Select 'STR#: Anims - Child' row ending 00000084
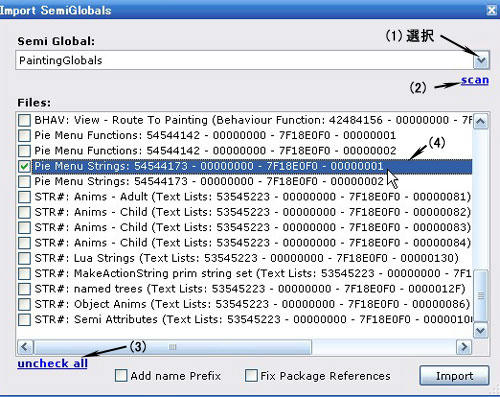 (x=252, y=243)
